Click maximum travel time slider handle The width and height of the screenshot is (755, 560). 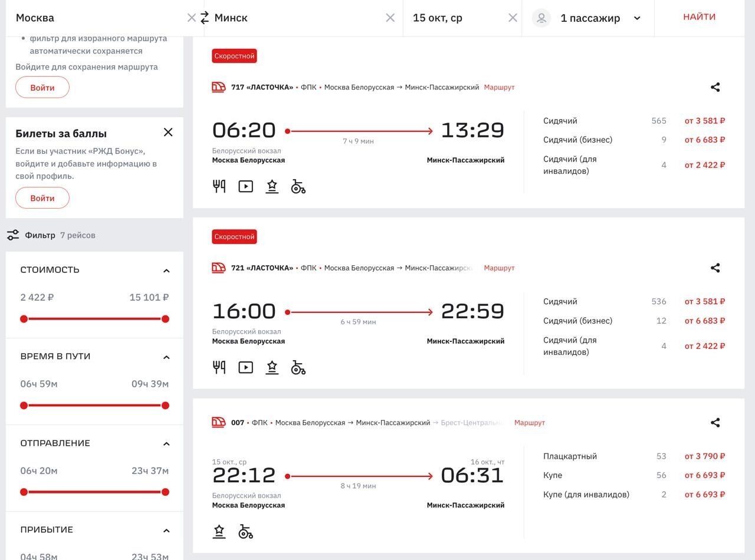(x=165, y=406)
